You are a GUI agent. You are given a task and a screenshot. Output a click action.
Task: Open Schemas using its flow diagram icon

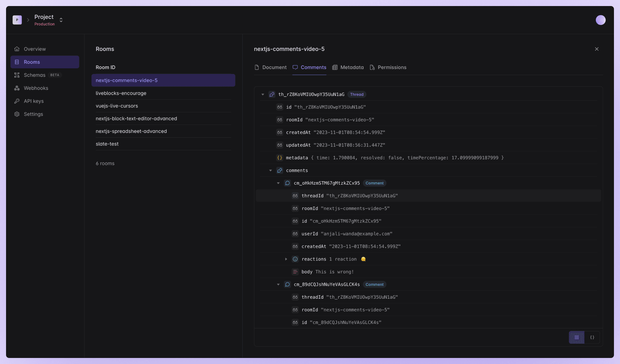(17, 75)
